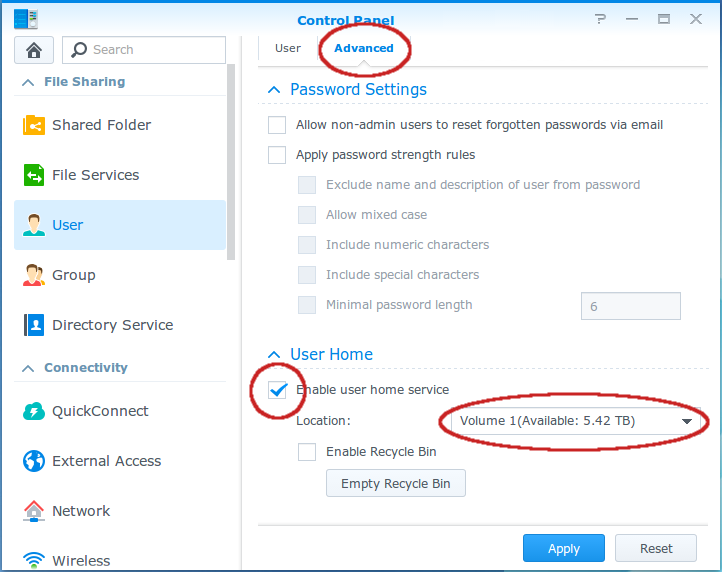This screenshot has height=572, width=722.
Task: Uncheck Enable user home service
Action: point(278,390)
